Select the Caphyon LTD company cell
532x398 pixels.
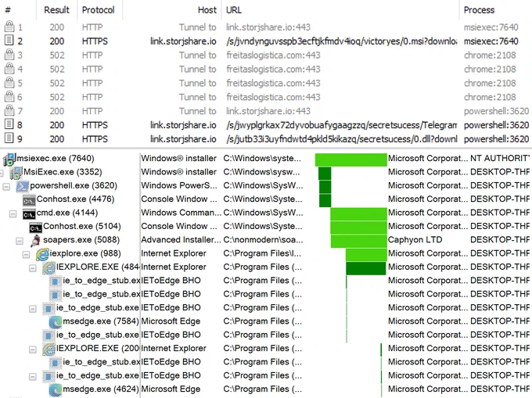pos(415,240)
